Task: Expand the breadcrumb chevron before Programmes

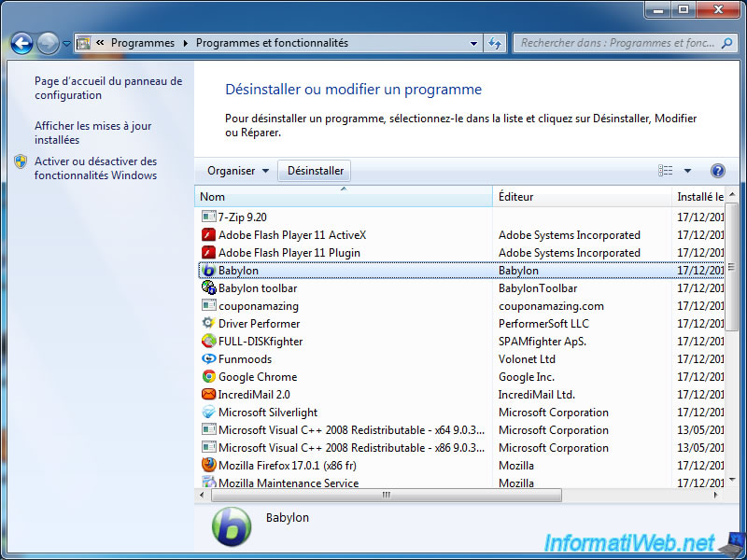Action: pyautogui.click(x=100, y=43)
